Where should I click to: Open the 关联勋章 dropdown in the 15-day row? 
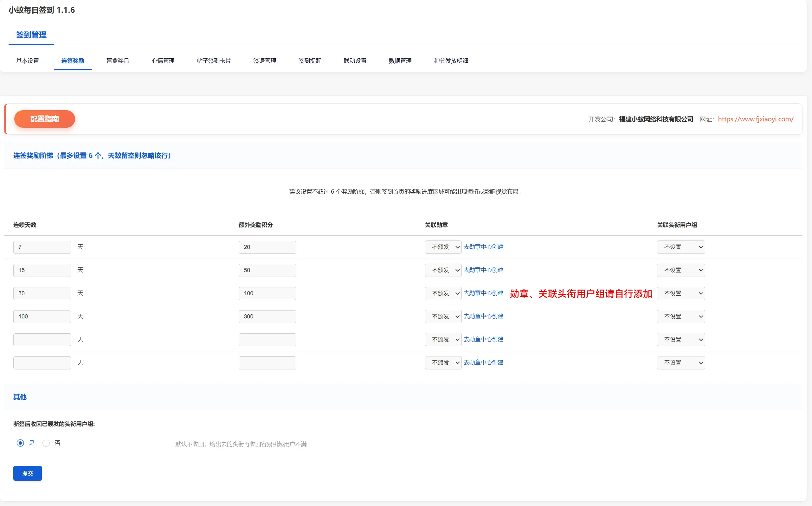(443, 270)
